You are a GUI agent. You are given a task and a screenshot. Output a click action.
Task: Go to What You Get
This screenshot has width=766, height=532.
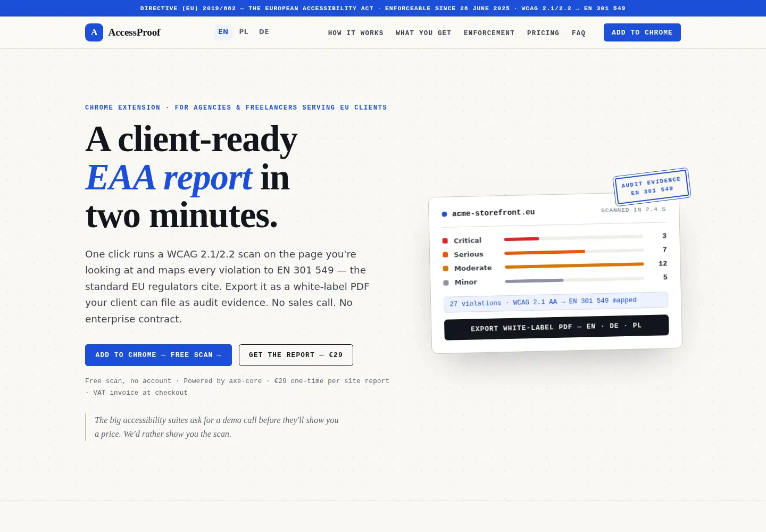pyautogui.click(x=423, y=33)
